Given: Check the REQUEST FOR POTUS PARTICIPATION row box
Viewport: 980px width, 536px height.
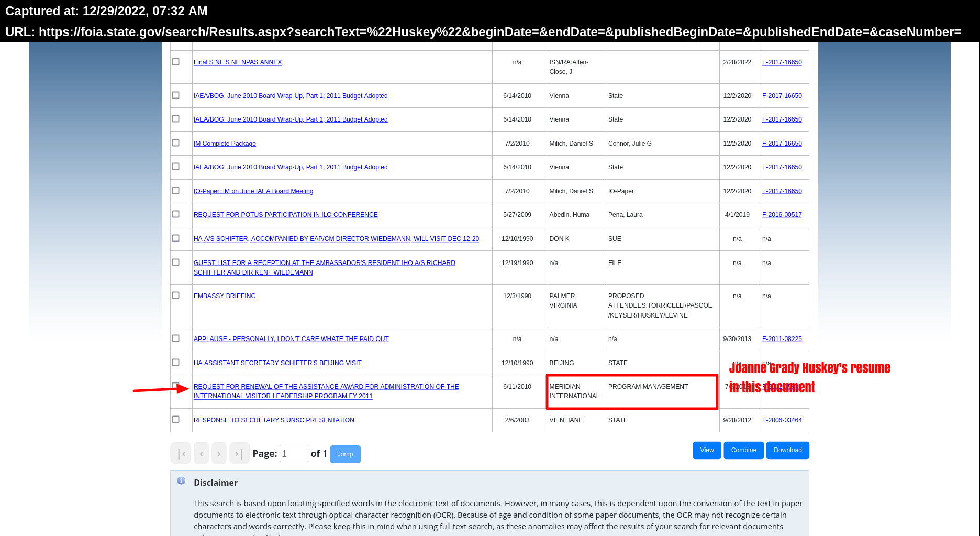Looking at the screenshot, I should 176,214.
